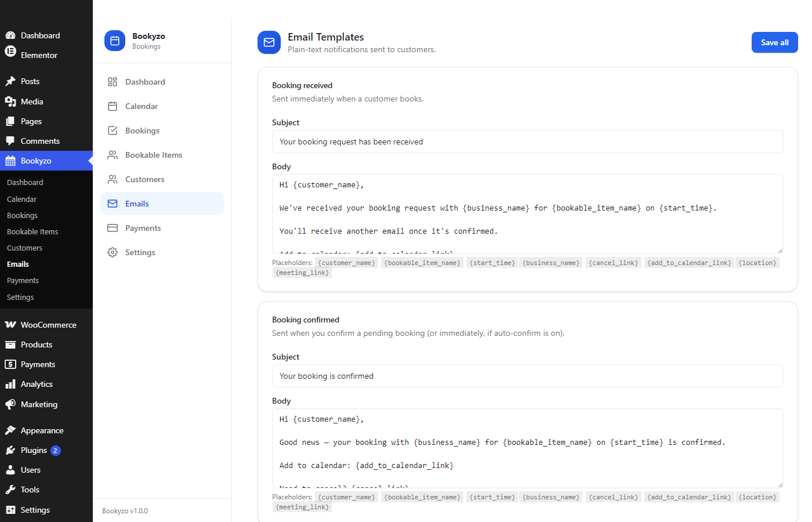Image resolution: width=812 pixels, height=522 pixels.
Task: Click the Bookyzo v1.0.0 version text
Action: click(125, 511)
